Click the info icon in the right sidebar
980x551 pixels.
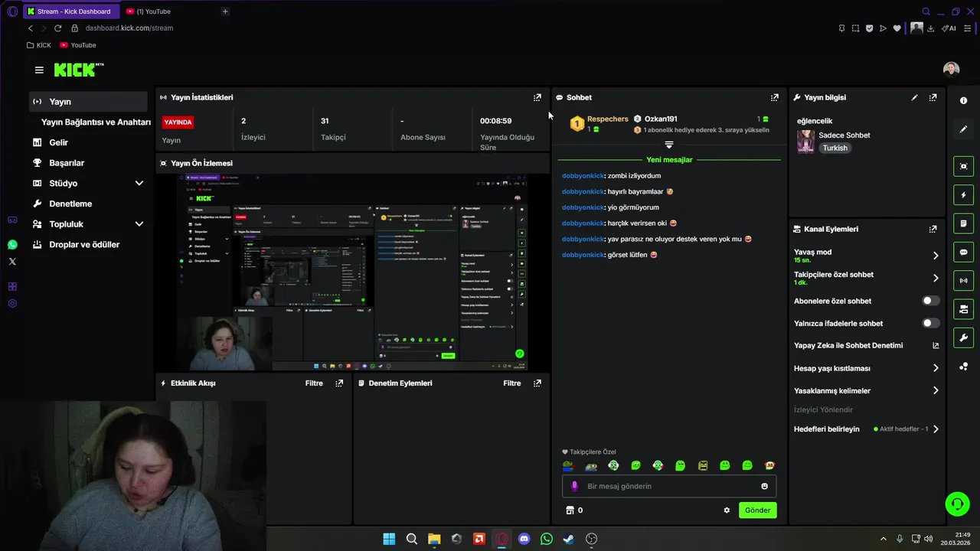click(963, 100)
